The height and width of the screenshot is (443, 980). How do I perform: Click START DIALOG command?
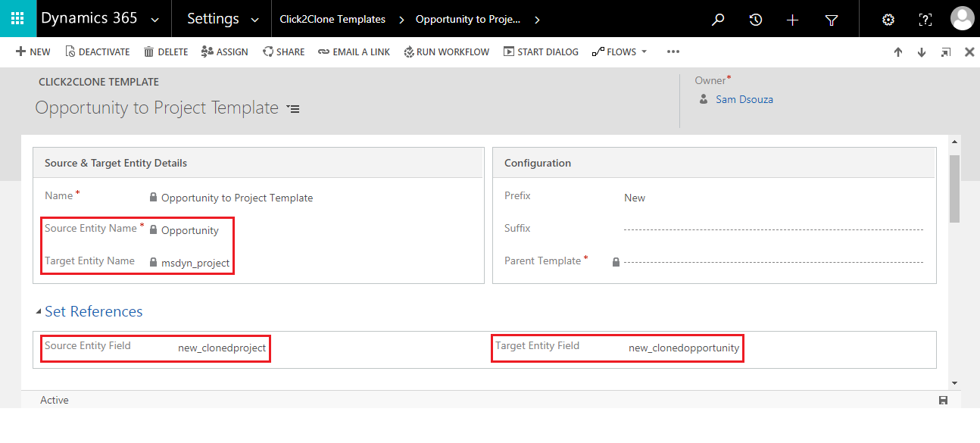pyautogui.click(x=541, y=52)
